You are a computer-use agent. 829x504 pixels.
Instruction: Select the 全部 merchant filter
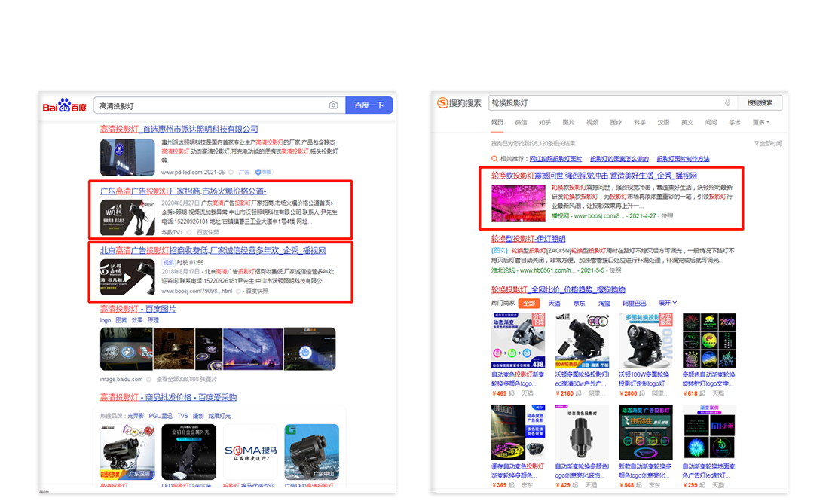(x=529, y=304)
